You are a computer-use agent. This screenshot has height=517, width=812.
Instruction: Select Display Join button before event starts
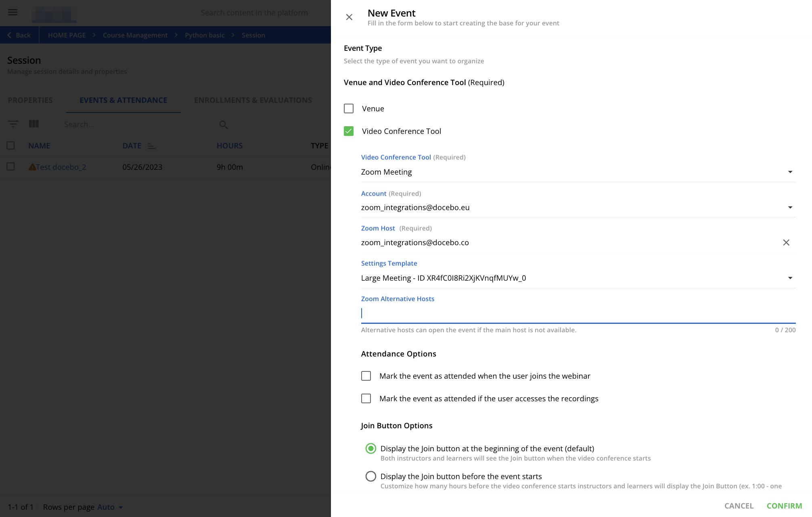coord(371,476)
